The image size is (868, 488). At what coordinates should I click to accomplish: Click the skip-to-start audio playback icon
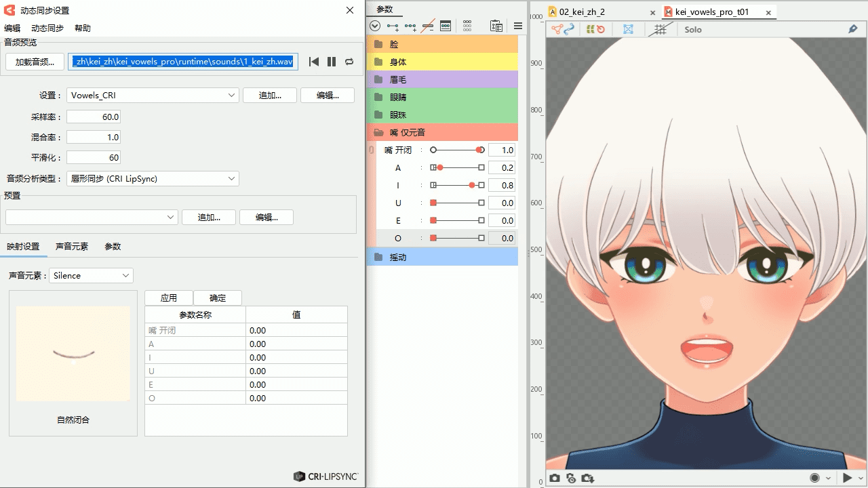pos(313,62)
